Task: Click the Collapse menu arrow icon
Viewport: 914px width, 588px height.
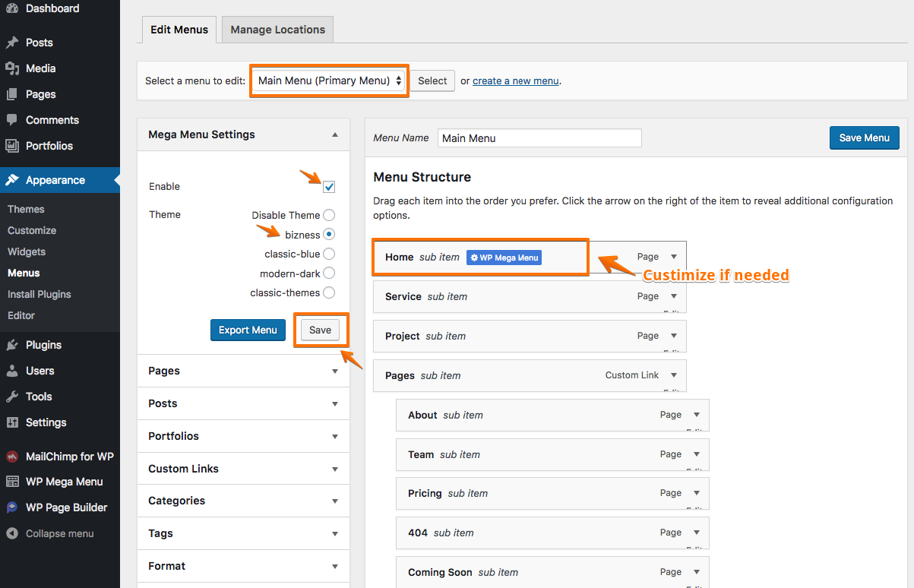Action: pyautogui.click(x=12, y=533)
